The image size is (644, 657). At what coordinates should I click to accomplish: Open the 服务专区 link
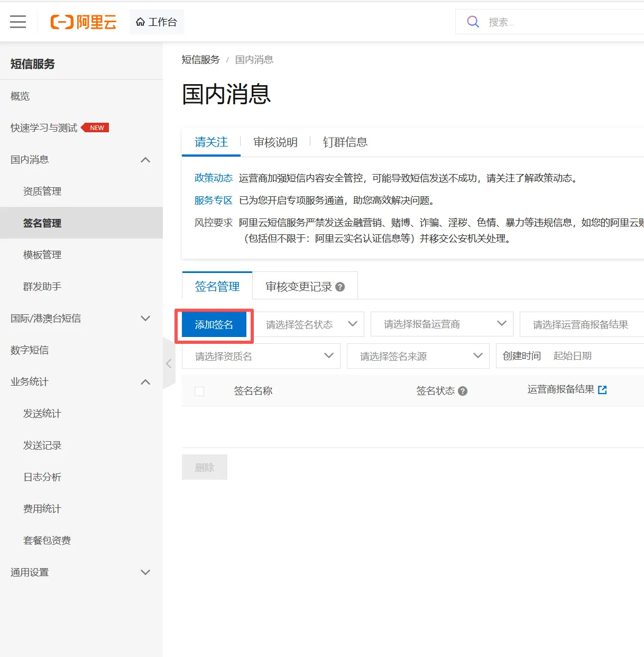click(214, 200)
